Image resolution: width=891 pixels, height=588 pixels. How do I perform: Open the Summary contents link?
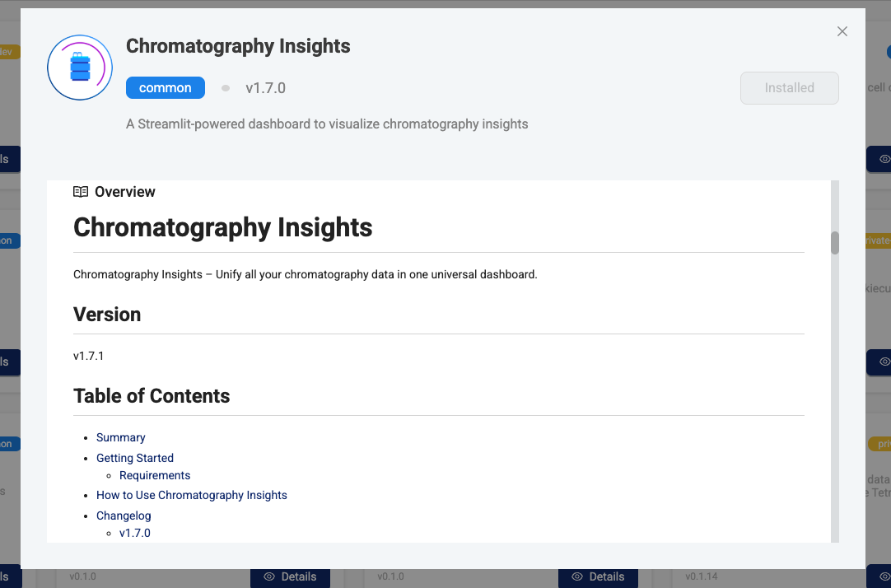[120, 437]
